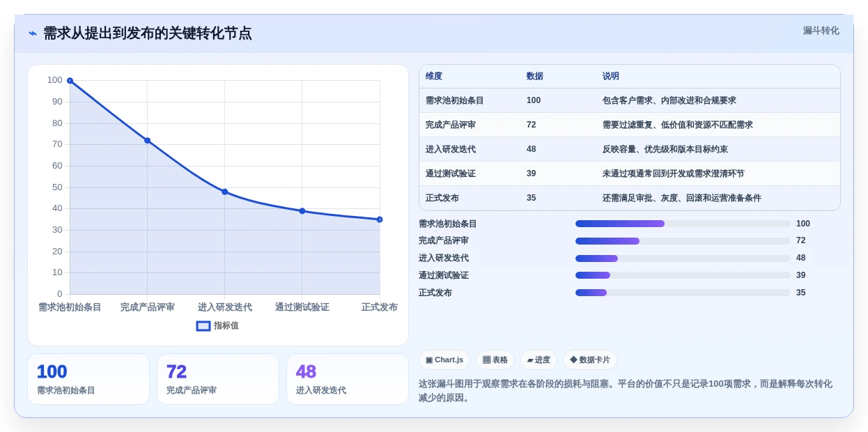This screenshot has height=432, width=868.
Task: Click table value 39 in 数据 column
Action: click(532, 173)
